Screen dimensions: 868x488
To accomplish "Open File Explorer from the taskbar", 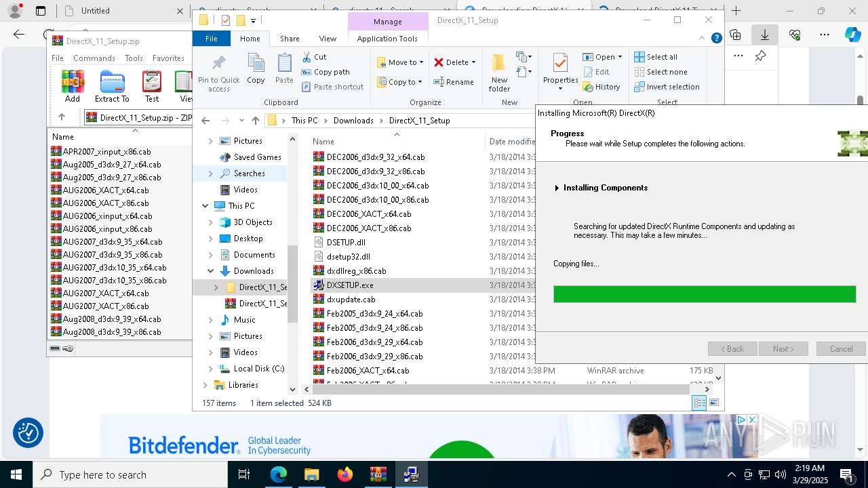I will 311,474.
